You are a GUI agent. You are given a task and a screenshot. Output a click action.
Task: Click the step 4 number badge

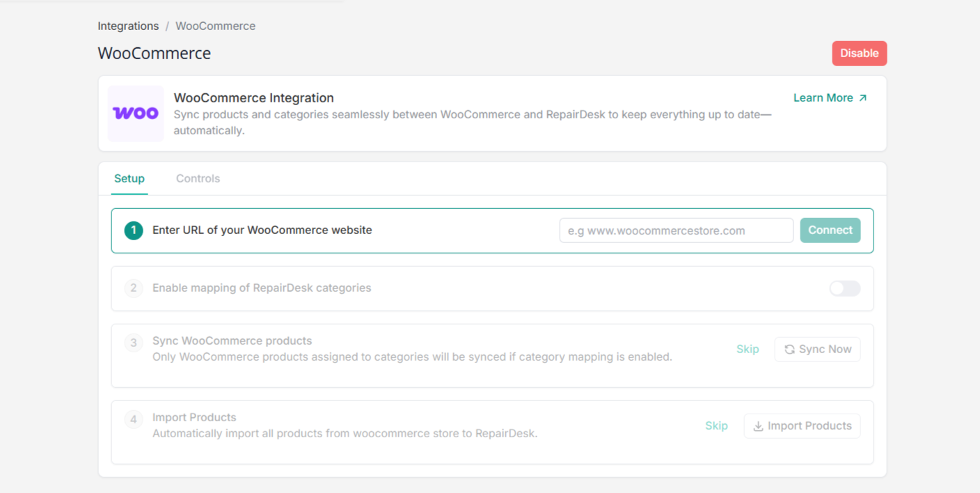pyautogui.click(x=134, y=420)
